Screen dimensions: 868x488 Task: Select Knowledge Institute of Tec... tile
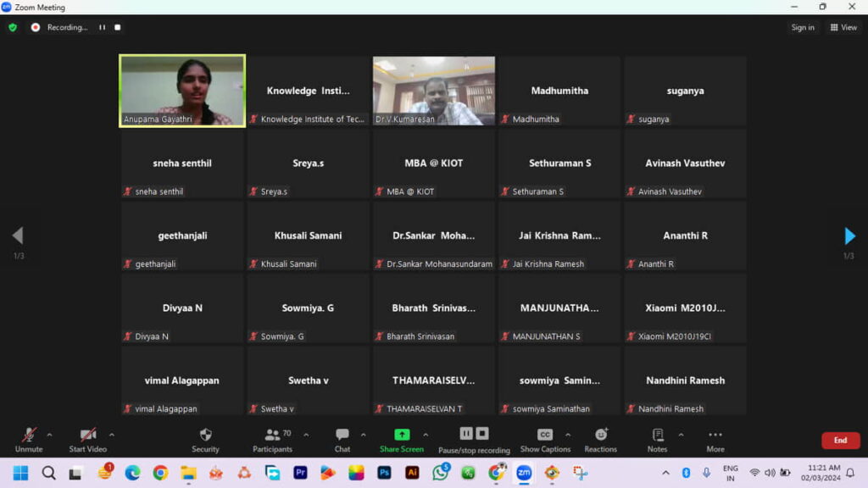point(309,91)
